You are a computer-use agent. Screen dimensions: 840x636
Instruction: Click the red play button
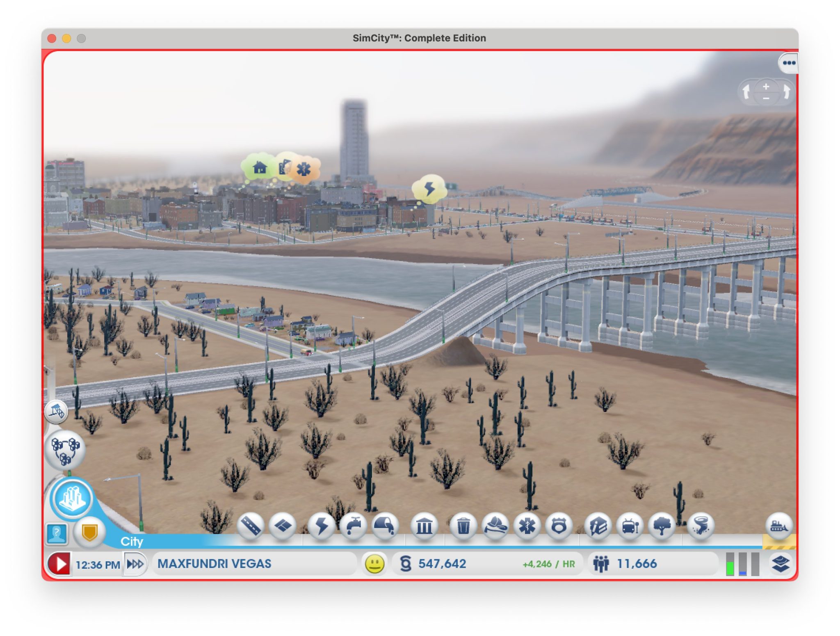coord(59,564)
